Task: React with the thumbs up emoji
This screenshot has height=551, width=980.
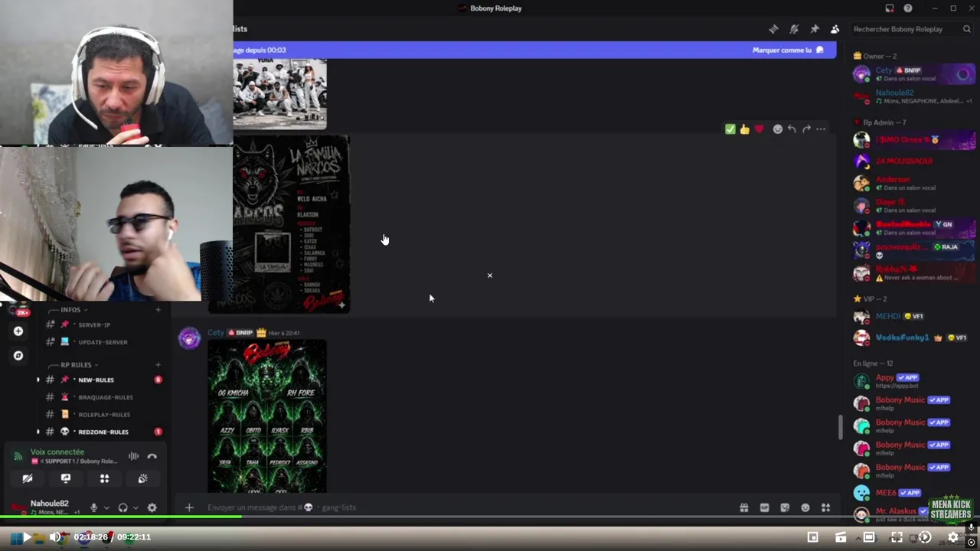Action: [x=744, y=129]
